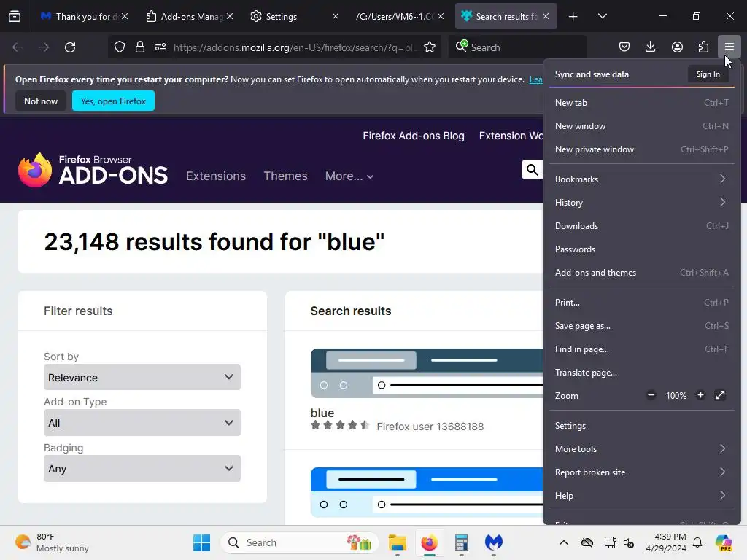Screen dimensions: 747x560
Task: Open File Explorer from taskbar
Action: point(398,542)
